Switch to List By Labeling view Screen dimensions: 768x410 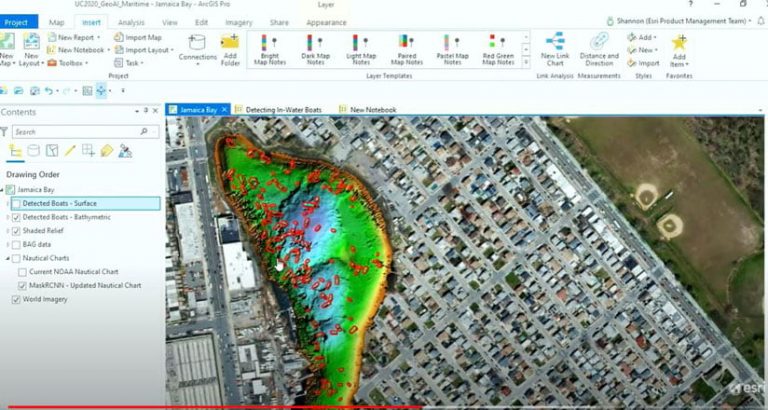coord(107,151)
